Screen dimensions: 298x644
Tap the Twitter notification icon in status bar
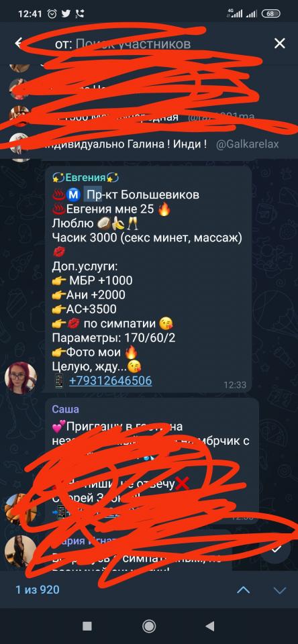coord(66,13)
